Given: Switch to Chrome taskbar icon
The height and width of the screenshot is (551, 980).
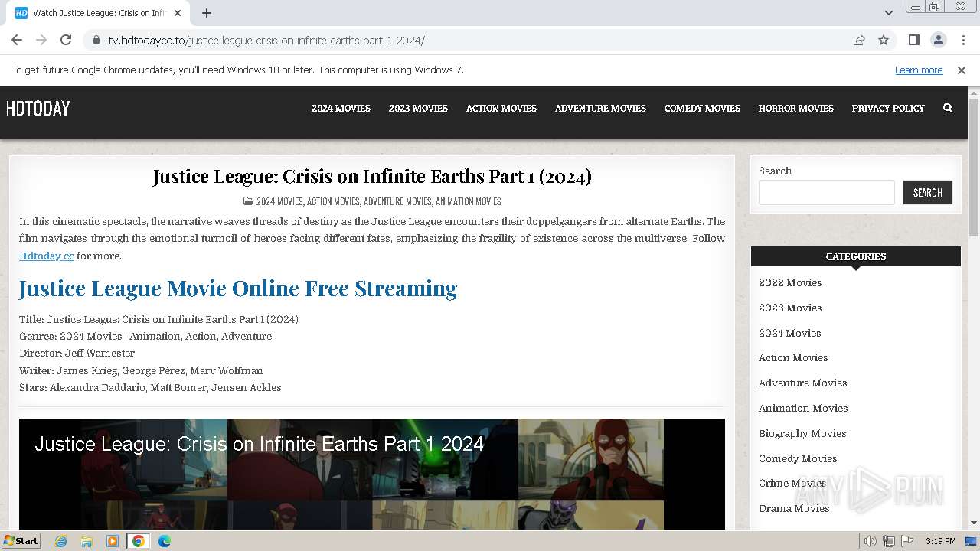Looking at the screenshot, I should (139, 541).
